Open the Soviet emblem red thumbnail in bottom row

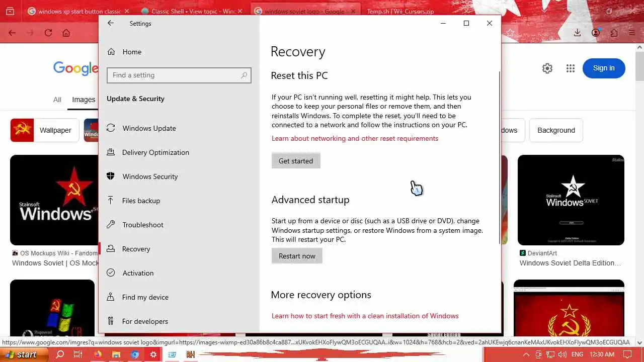point(569,308)
